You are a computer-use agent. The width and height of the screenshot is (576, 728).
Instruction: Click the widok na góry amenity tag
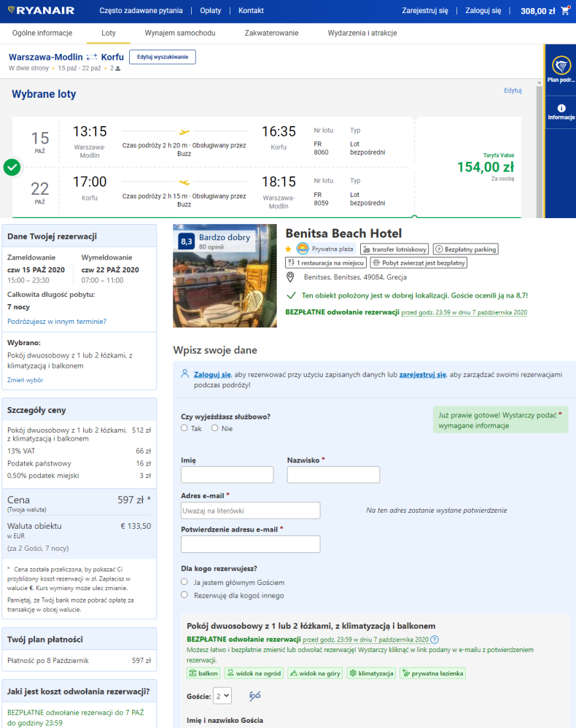(x=315, y=673)
